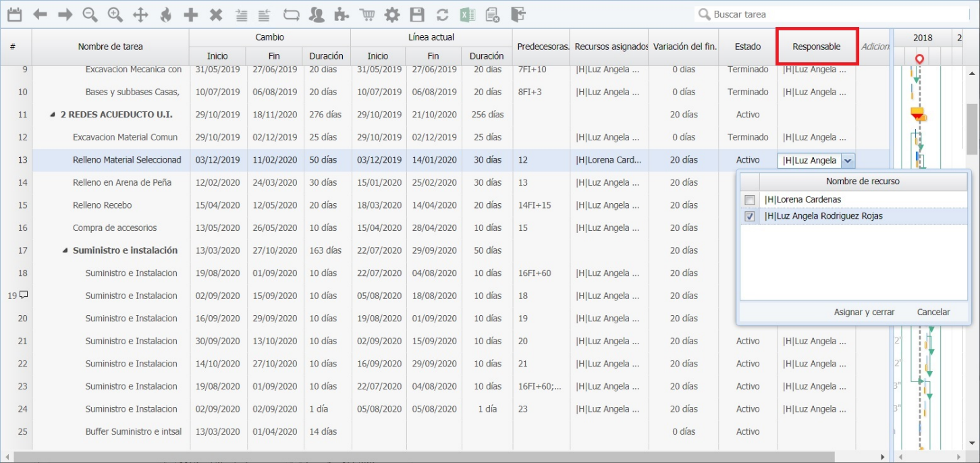Click the 163 días duration on row 17

pos(325,250)
